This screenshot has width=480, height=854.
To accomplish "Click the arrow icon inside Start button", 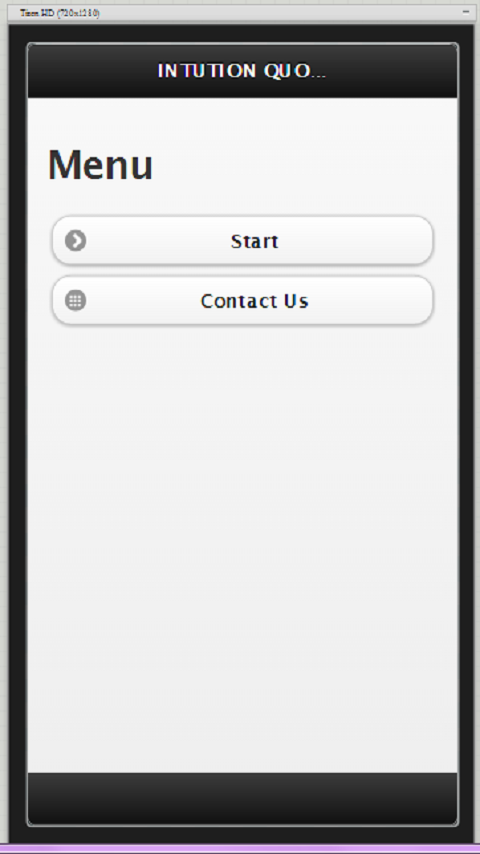I will tap(76, 241).
